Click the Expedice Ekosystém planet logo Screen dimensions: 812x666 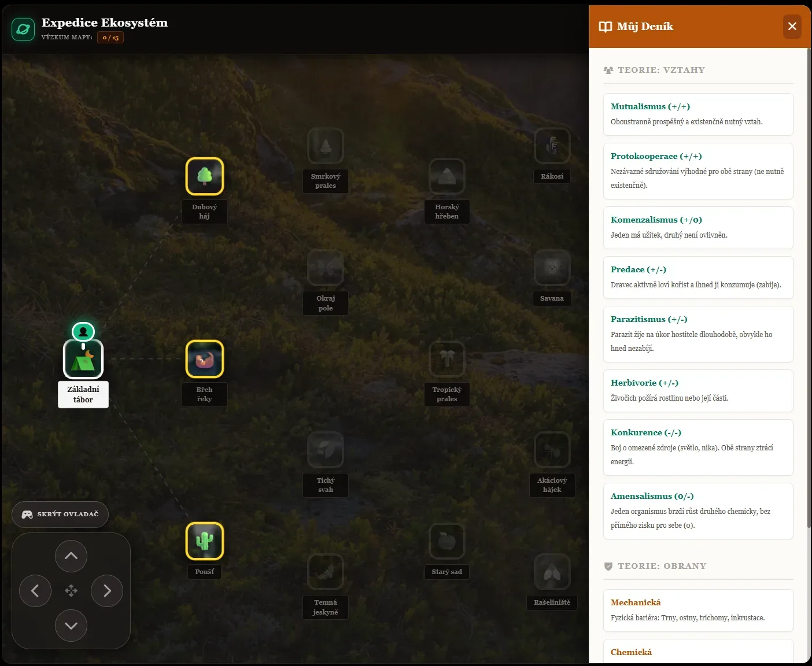point(23,29)
